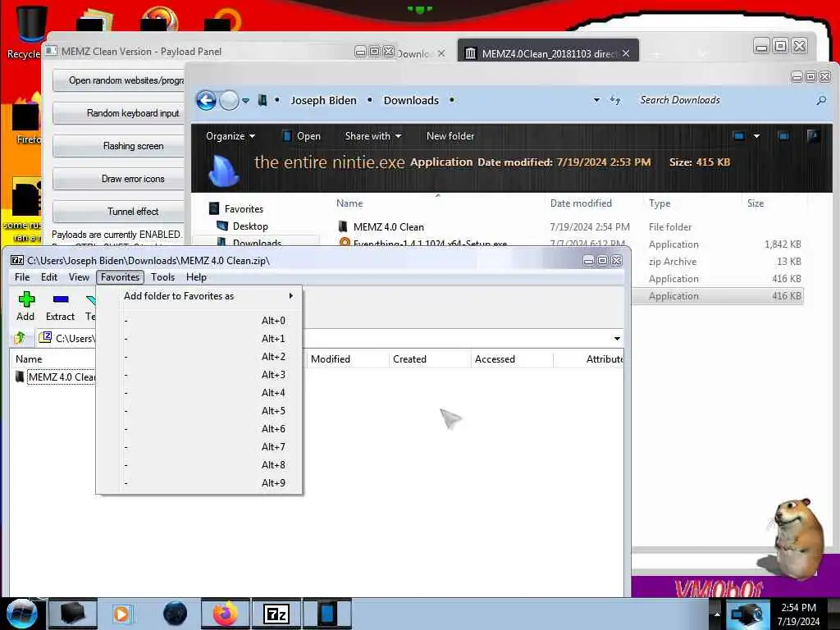840x630 pixels.
Task: Choose the Alt+0 favorites slot
Action: 199,321
